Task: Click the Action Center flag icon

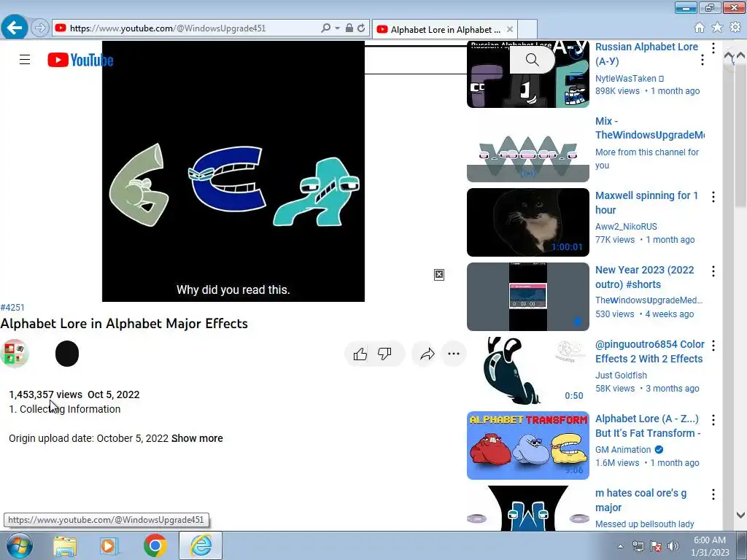Action: (x=656, y=546)
